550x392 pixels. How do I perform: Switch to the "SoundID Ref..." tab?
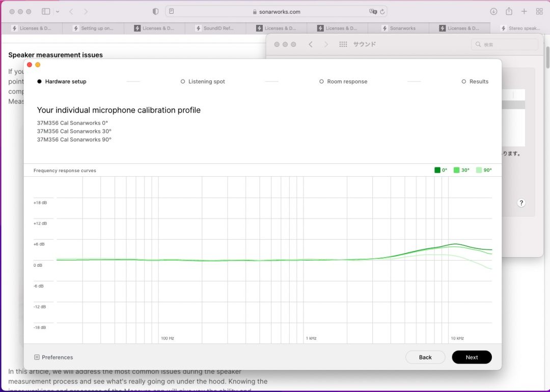215,29
